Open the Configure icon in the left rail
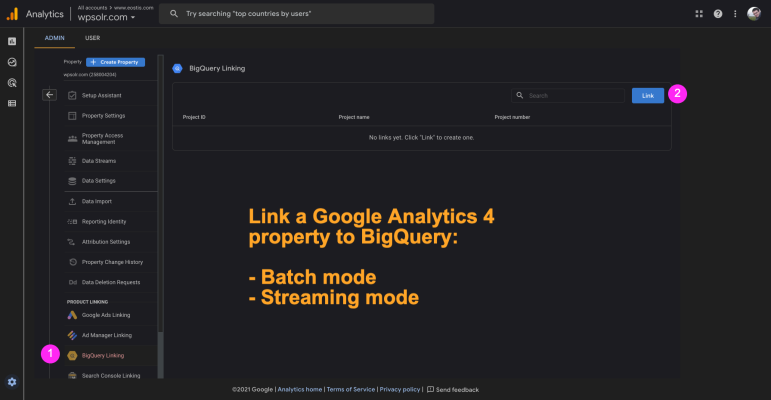 click(x=12, y=103)
